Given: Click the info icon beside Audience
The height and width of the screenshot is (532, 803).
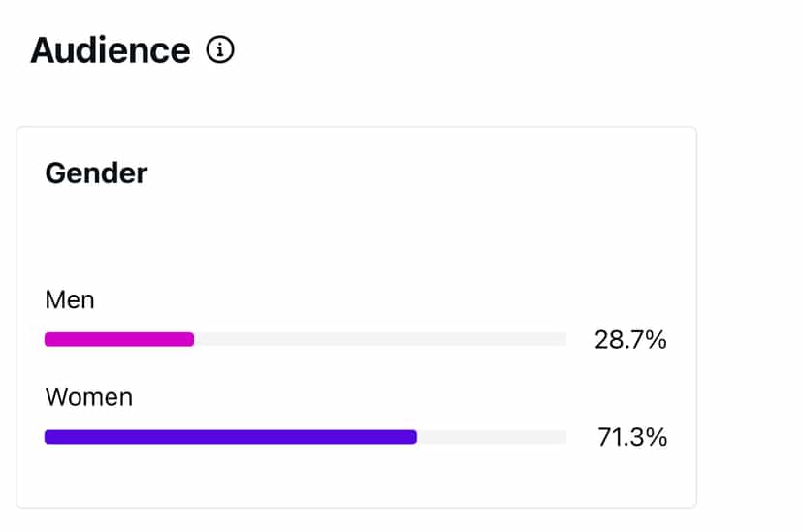Looking at the screenshot, I should [220, 49].
